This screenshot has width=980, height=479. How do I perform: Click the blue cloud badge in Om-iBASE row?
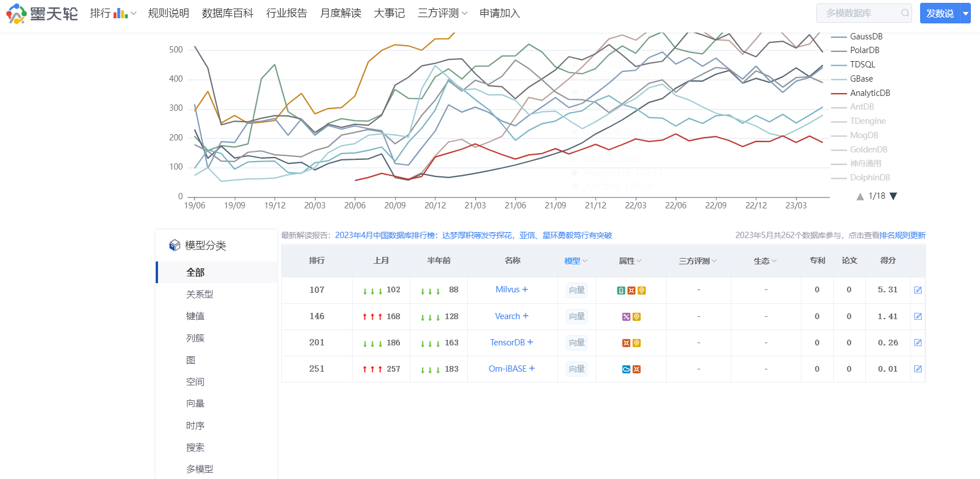(626, 369)
